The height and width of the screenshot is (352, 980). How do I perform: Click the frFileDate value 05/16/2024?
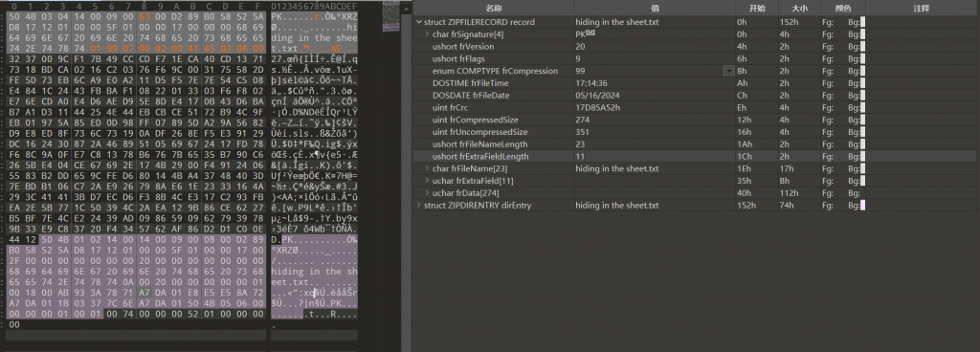pos(595,96)
